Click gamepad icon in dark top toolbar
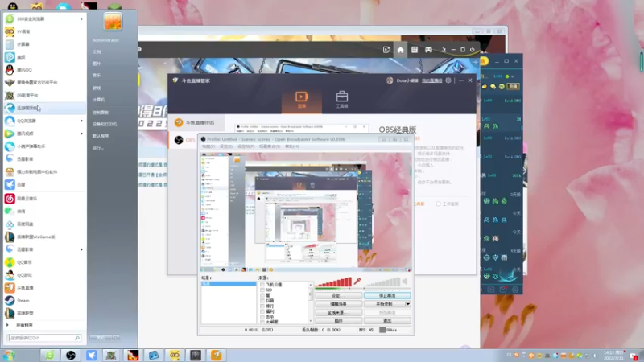This screenshot has width=644, height=362. click(428, 50)
